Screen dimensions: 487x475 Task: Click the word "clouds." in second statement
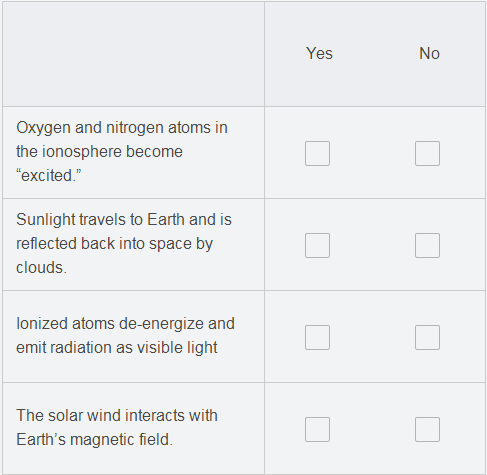pos(41,268)
